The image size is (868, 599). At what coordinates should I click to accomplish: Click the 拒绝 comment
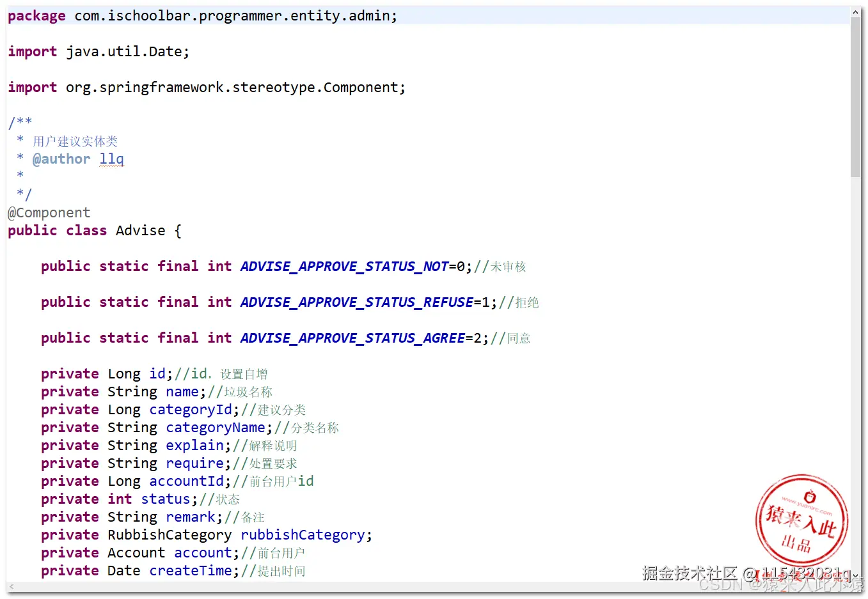[519, 302]
